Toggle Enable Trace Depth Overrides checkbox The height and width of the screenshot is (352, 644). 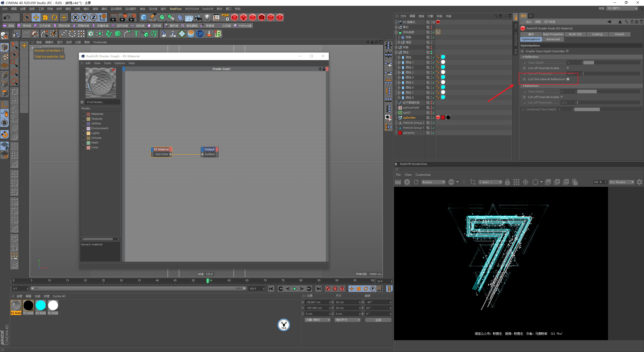point(567,51)
